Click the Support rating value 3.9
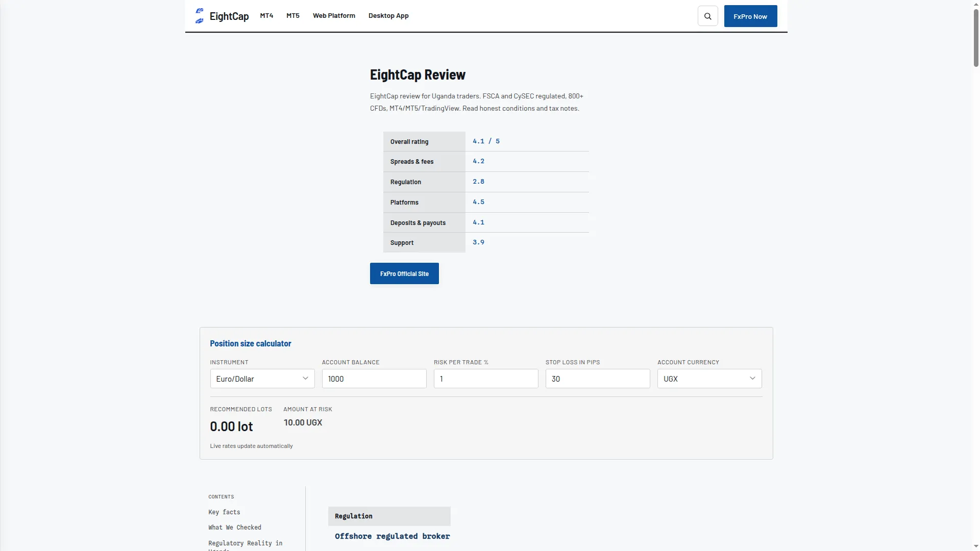This screenshot has width=980, height=551. [x=478, y=242]
